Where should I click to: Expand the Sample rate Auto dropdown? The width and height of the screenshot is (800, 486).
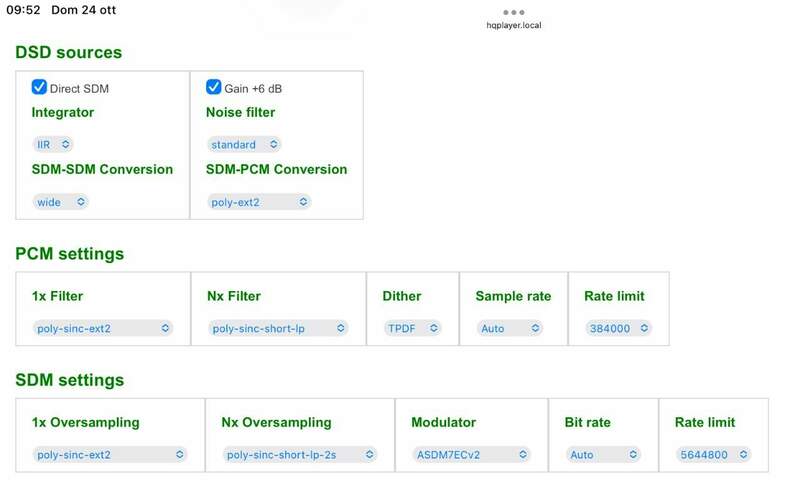[510, 328]
